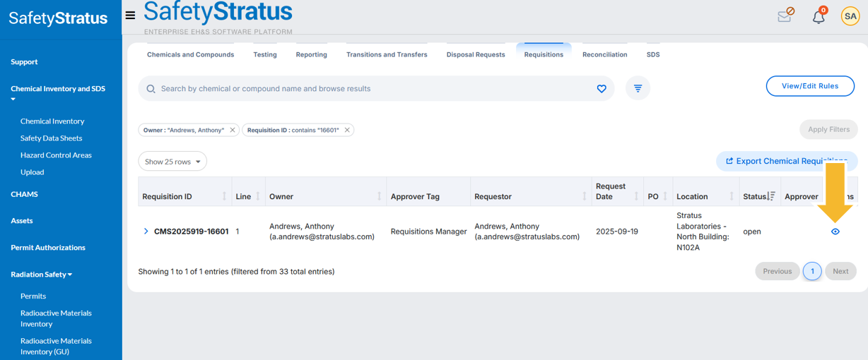Select the Requisitions tab
868x360 pixels.
544,54
